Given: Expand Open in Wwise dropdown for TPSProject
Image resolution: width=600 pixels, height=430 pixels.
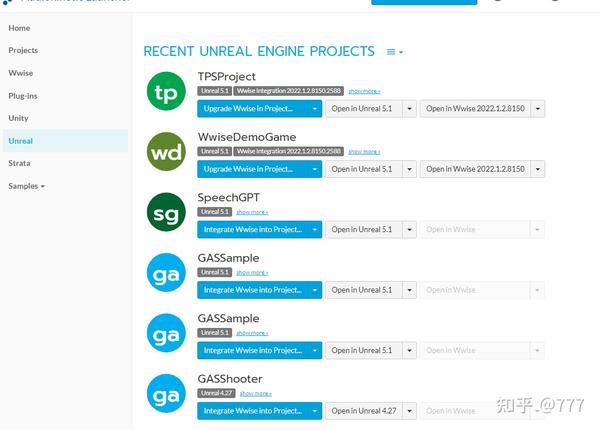Looking at the screenshot, I should (538, 109).
